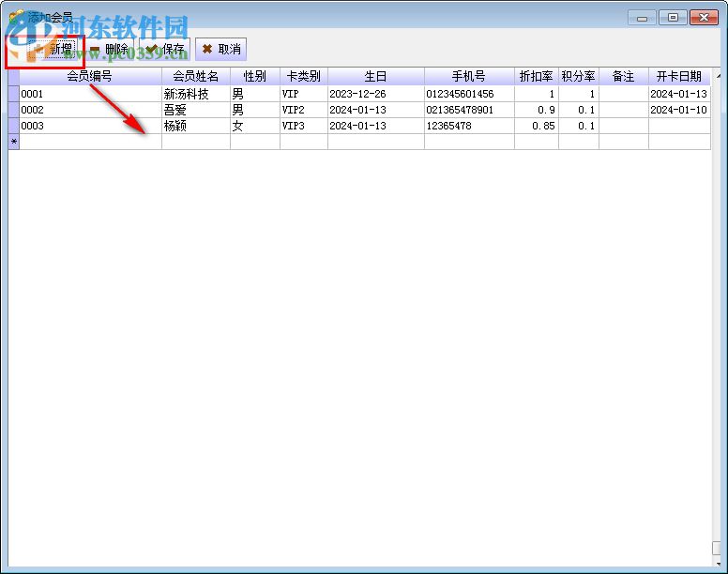This screenshot has width=728, height=574.
Task: Select phone number cell 021365478901
Action: [x=469, y=110]
